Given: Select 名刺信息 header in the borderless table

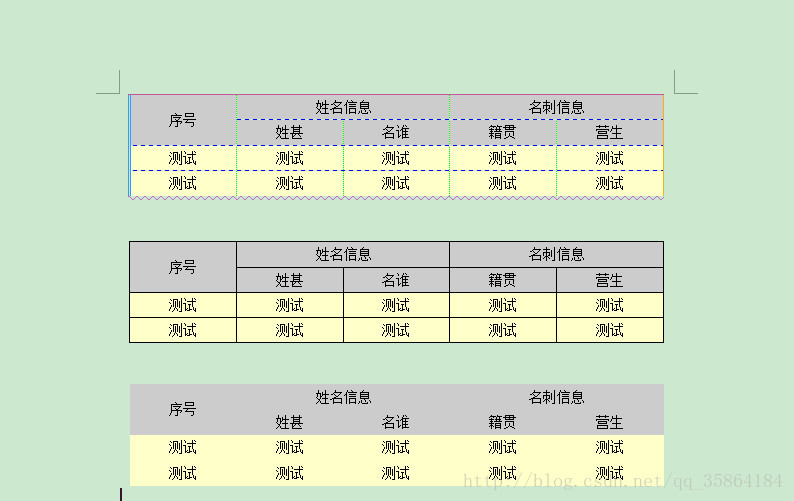Looking at the screenshot, I should point(556,397).
